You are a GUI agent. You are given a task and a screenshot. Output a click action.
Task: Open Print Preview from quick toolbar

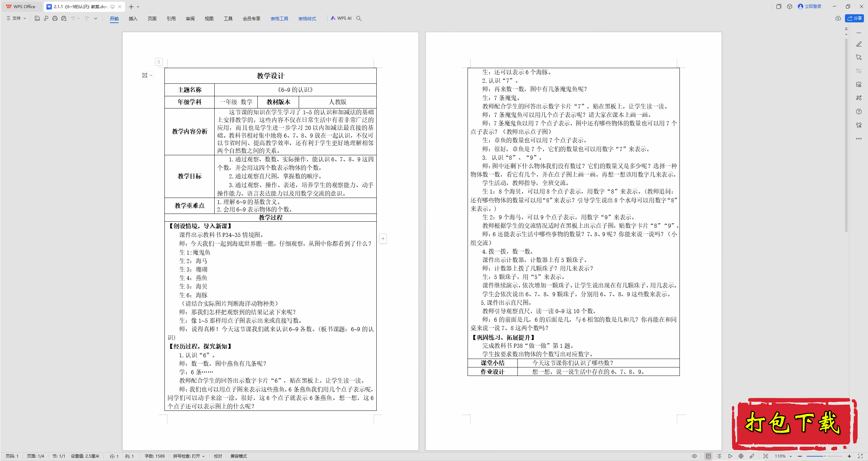[64, 18]
